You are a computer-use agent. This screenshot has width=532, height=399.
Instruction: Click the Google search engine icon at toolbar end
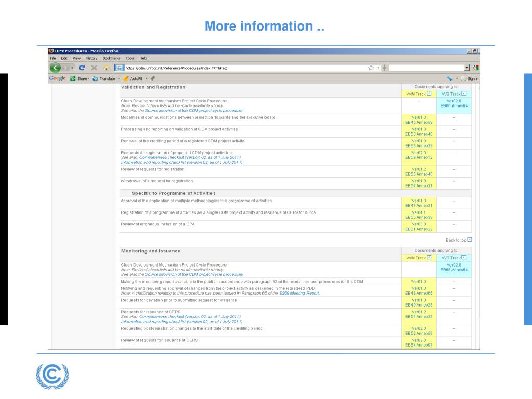click(476, 68)
